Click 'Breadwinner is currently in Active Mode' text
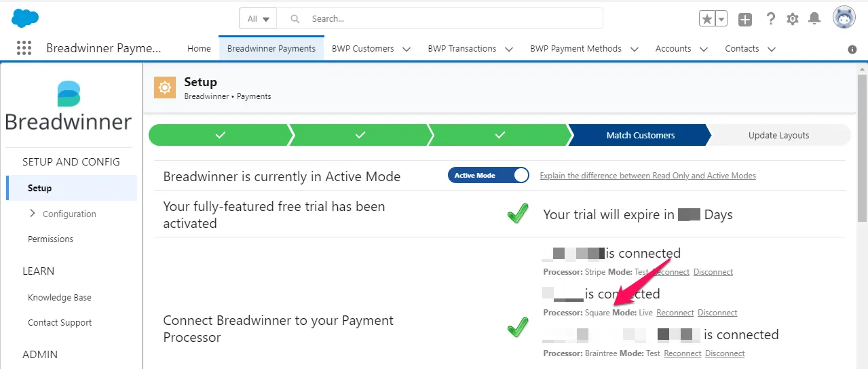Screen dimensions: 868x369 click(282, 176)
